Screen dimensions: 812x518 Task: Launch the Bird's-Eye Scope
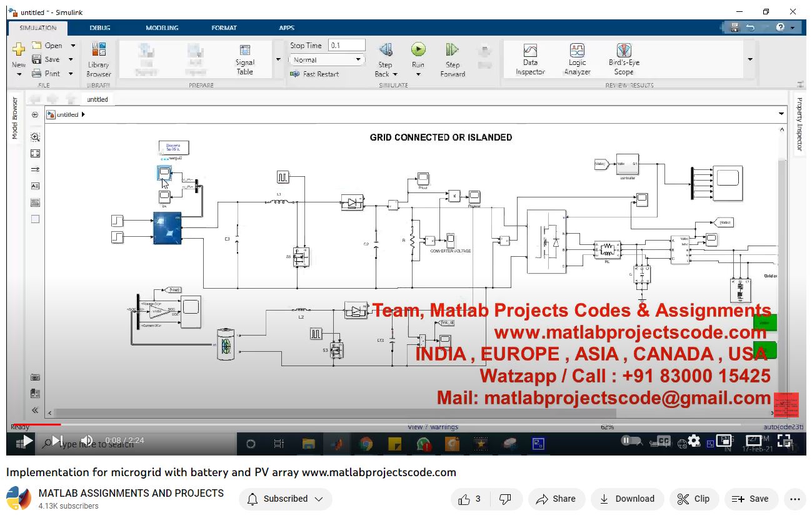tap(623, 51)
